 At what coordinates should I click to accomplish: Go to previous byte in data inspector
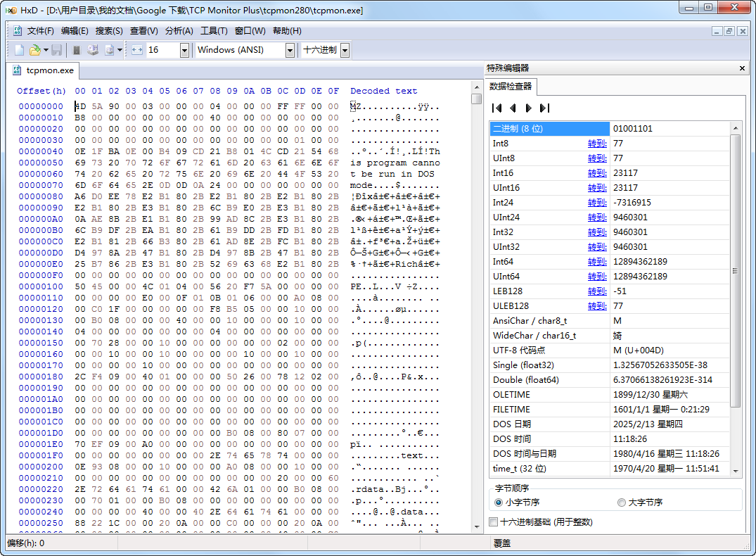click(513, 108)
